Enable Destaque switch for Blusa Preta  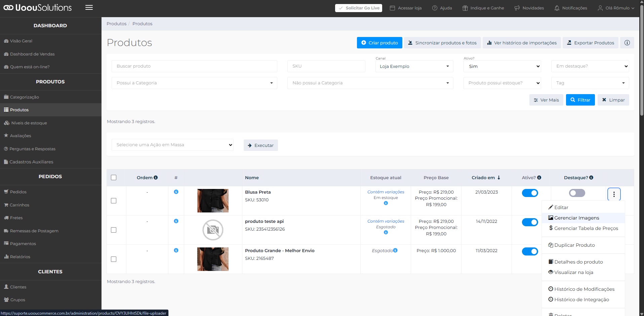tap(577, 193)
